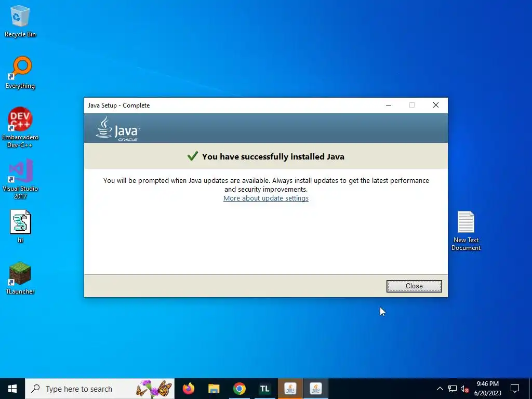Open Google Chrome from the taskbar

tap(239, 389)
